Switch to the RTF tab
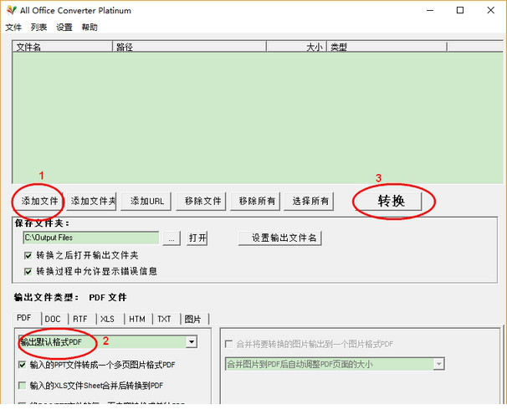The width and height of the screenshot is (507, 420). pos(82,319)
